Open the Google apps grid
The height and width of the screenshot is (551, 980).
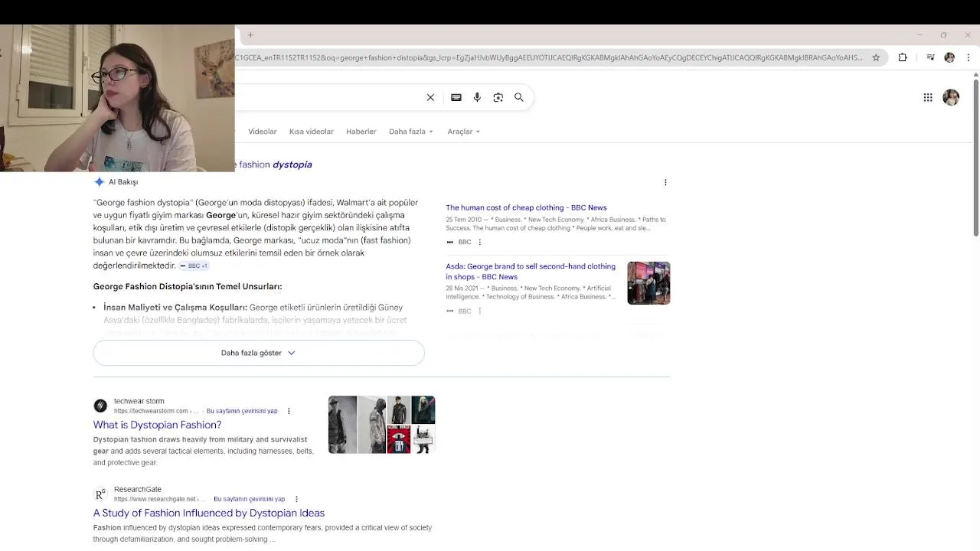point(928,97)
